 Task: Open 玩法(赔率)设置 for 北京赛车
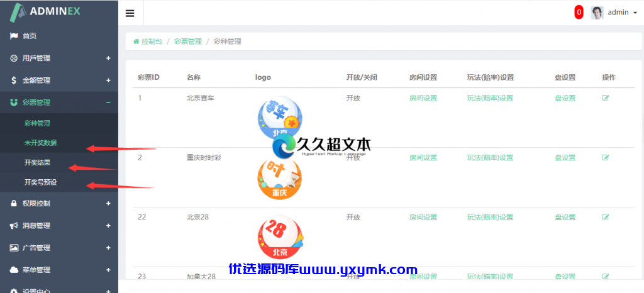coord(490,98)
